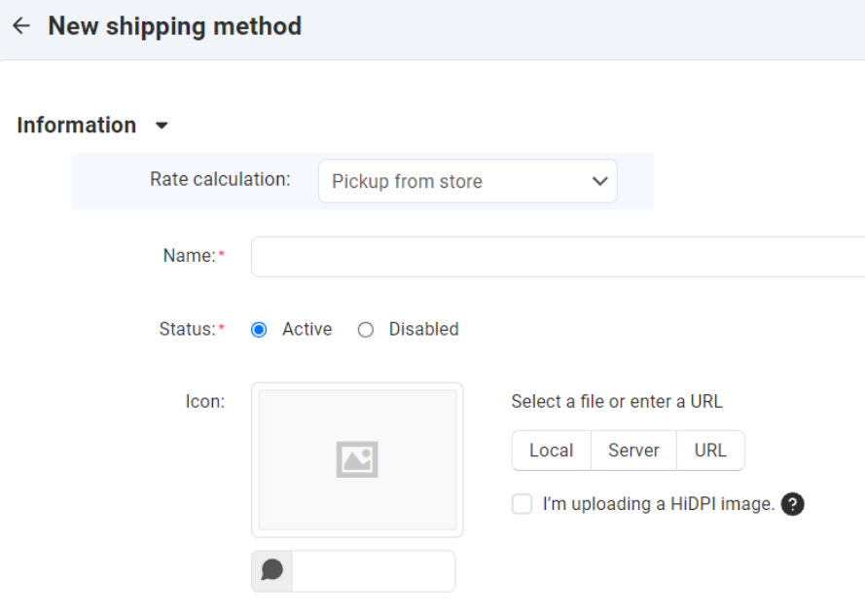Screen dimensions: 865x616
Task: Select the Disabled status radio button
Action: (x=366, y=330)
